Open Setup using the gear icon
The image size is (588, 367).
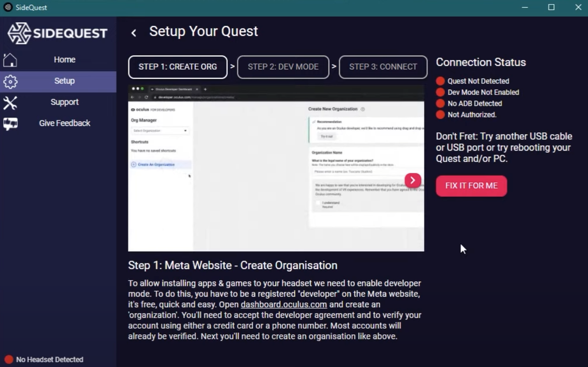pyautogui.click(x=11, y=81)
